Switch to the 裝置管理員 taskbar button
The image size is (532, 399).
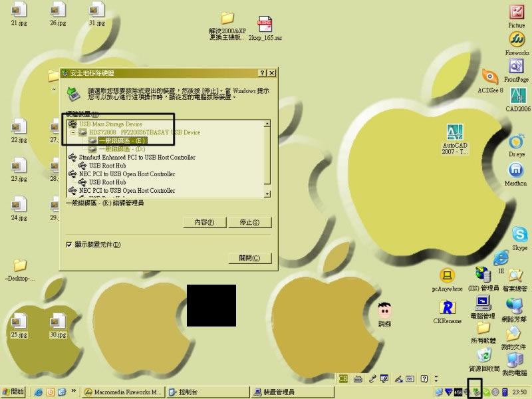point(293,392)
